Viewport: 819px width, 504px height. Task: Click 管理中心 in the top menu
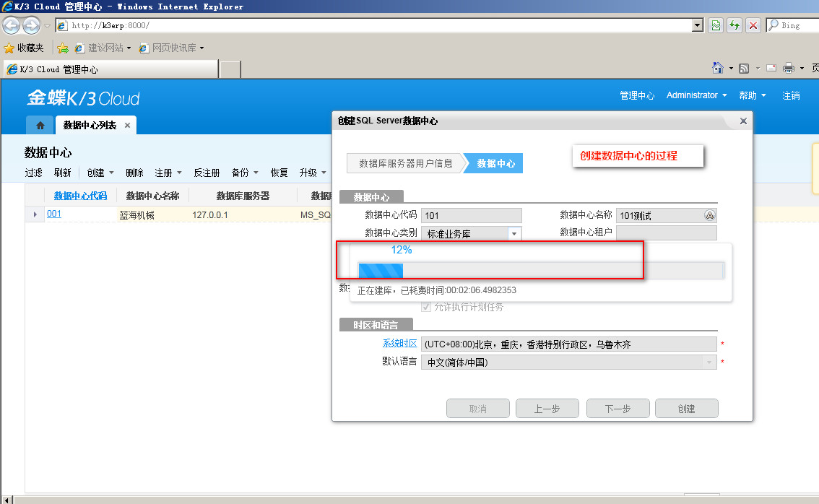637,95
